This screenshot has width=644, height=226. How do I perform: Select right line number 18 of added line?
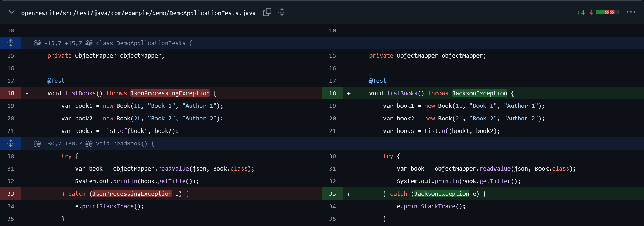coord(332,93)
